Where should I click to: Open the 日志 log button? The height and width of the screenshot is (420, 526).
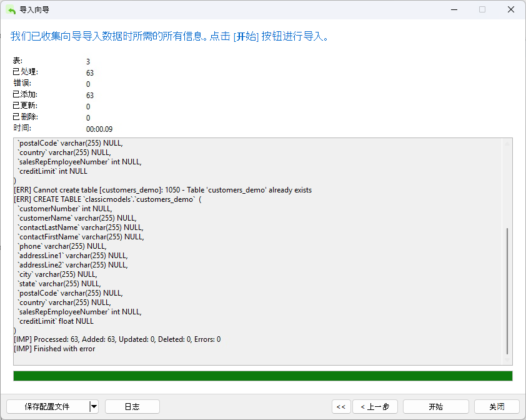click(x=132, y=407)
